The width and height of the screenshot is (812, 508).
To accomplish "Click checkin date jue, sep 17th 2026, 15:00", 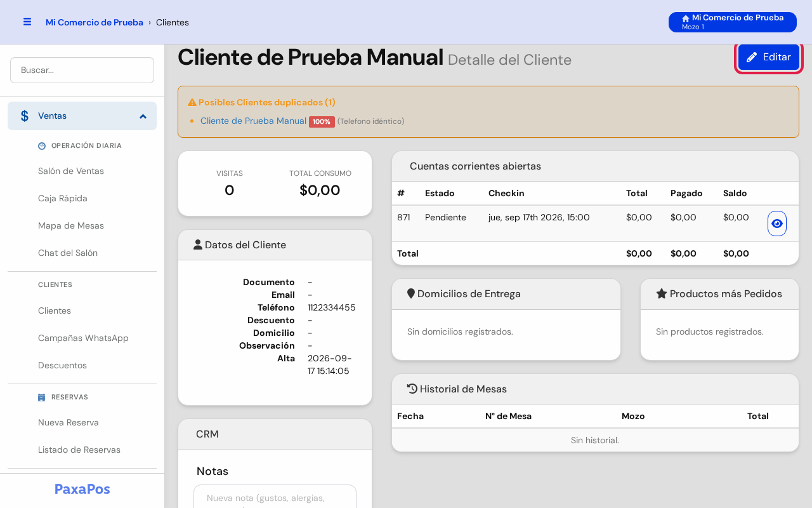I will click(539, 217).
